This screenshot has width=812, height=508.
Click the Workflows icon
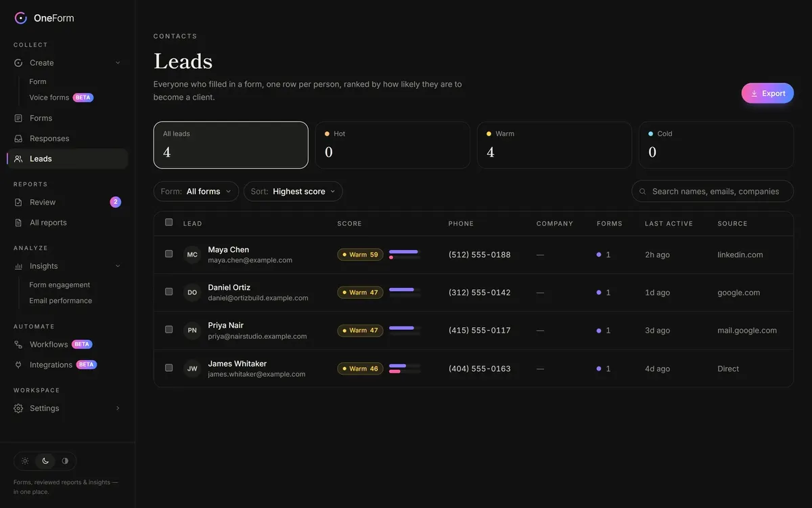click(x=18, y=344)
